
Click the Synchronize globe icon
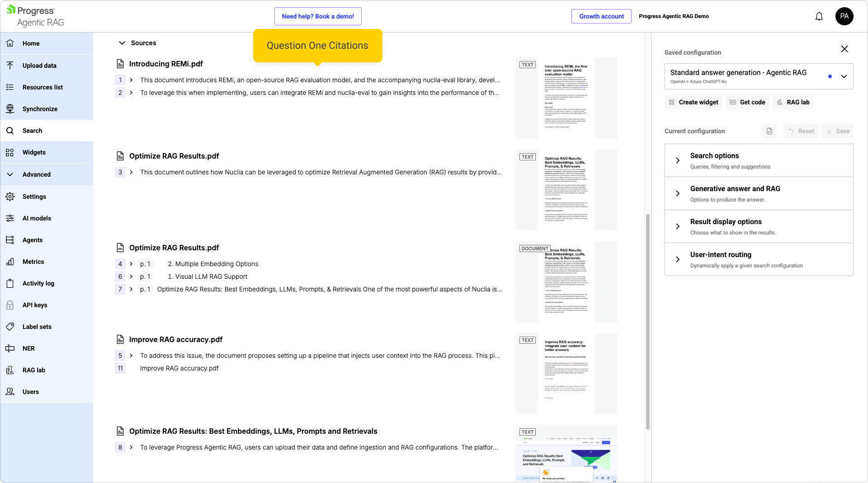(10, 109)
